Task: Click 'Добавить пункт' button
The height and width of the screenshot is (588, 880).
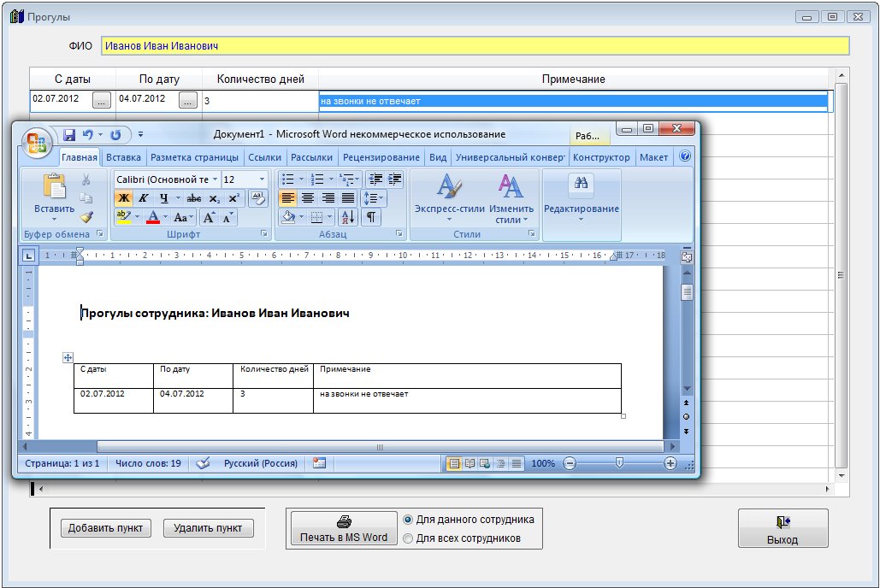Action: click(105, 528)
